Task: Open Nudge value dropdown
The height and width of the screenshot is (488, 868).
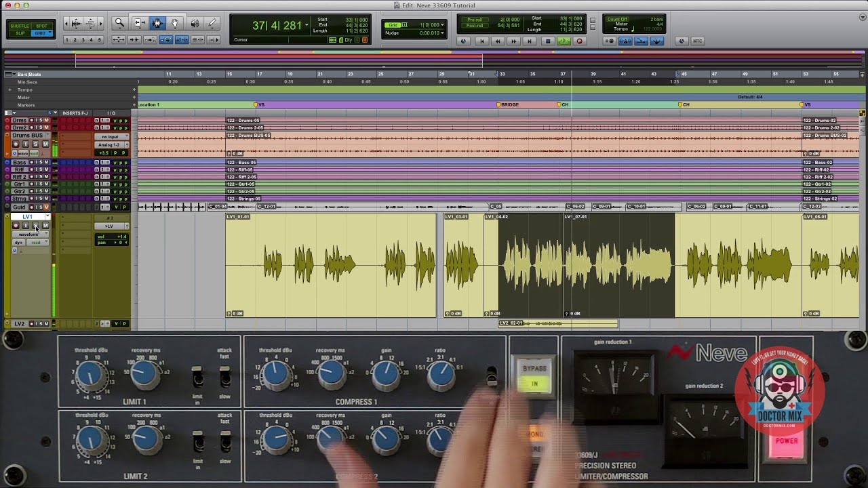Action: click(442, 33)
